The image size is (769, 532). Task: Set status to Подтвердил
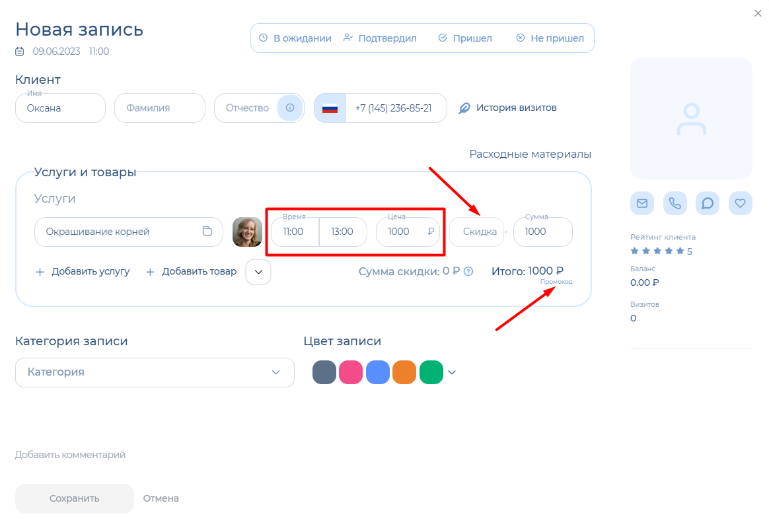click(380, 38)
